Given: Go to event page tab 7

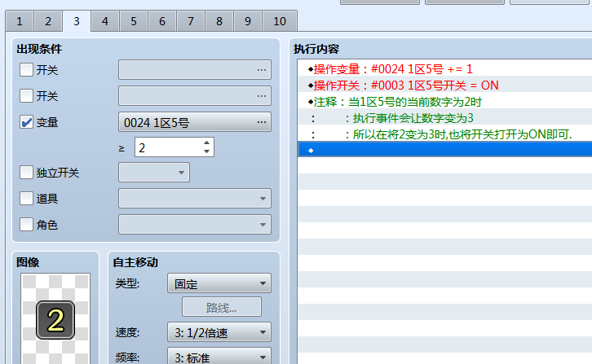Looking at the screenshot, I should [x=191, y=21].
